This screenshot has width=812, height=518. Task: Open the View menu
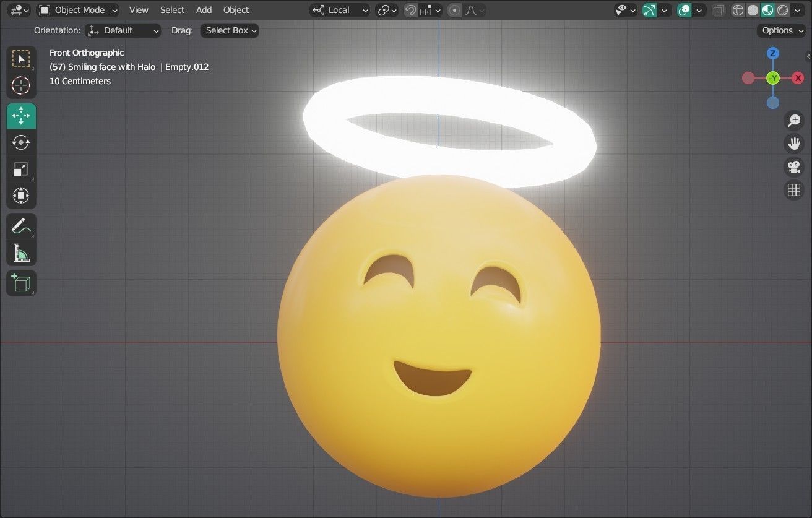(139, 10)
